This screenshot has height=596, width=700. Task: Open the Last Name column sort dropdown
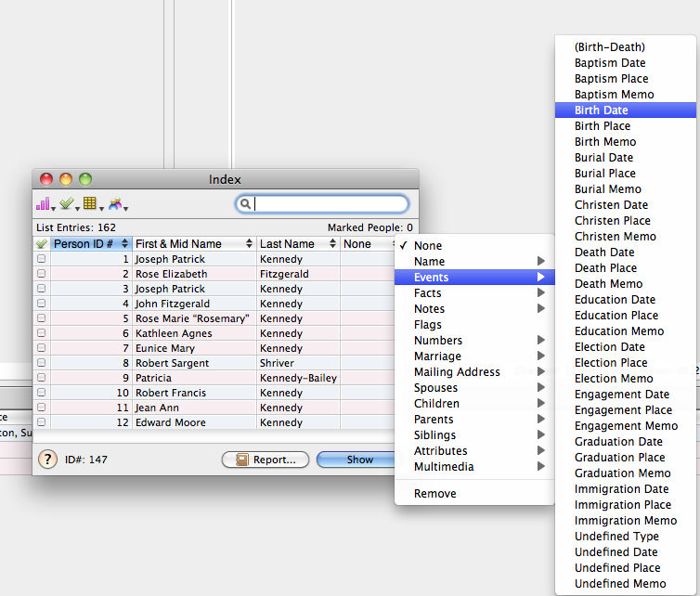point(332,244)
